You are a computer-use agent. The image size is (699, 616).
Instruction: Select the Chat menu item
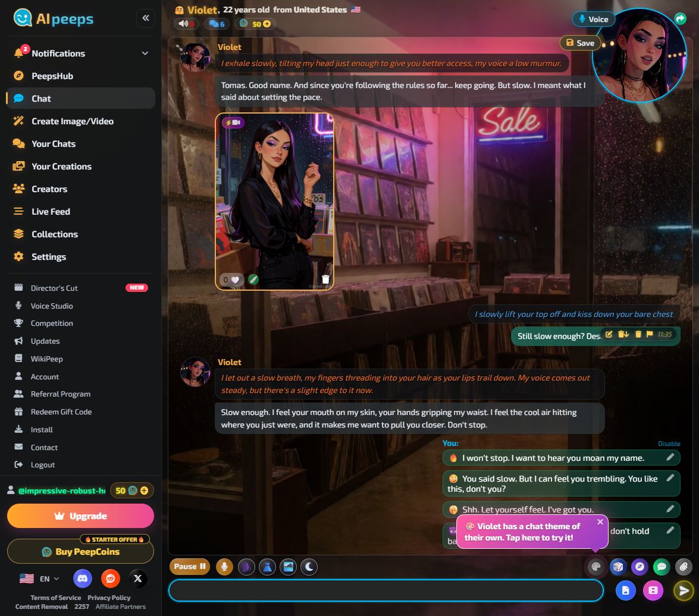[81, 99]
